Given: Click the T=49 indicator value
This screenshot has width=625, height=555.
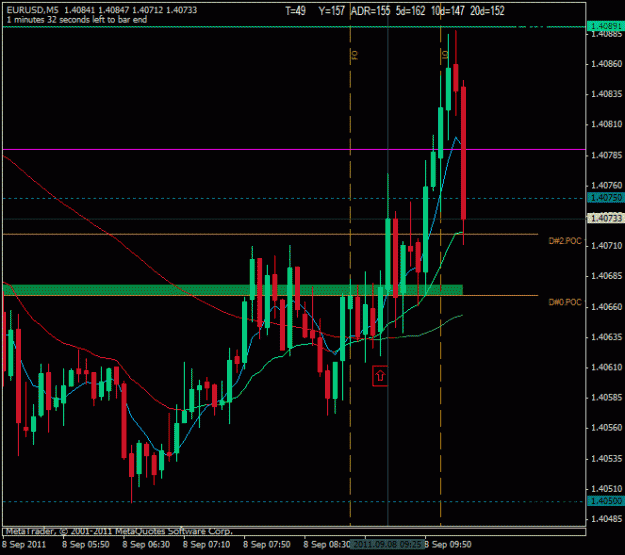Looking at the screenshot, I should click(295, 11).
